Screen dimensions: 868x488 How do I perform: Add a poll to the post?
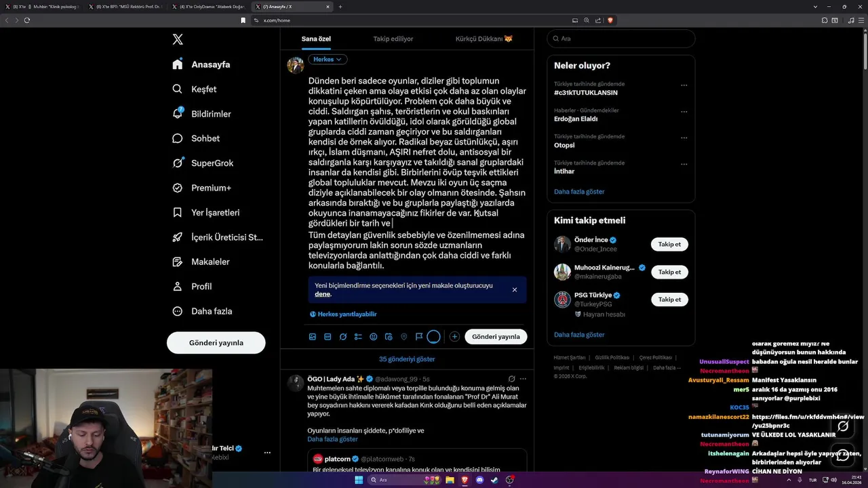pyautogui.click(x=358, y=336)
